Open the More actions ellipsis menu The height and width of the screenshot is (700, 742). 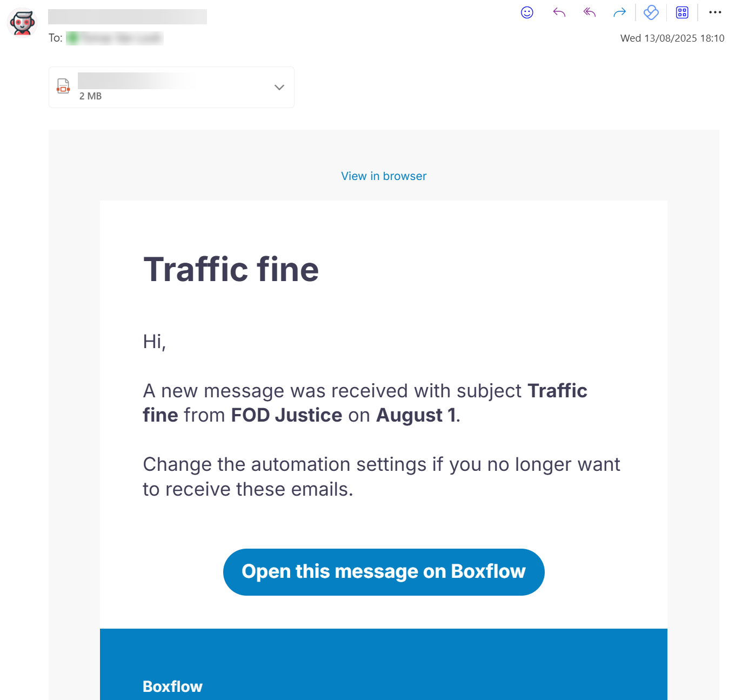[715, 12]
